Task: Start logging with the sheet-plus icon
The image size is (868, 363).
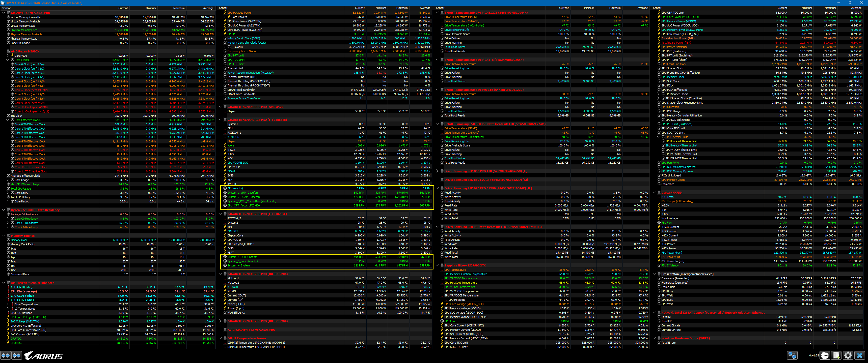Action: [836, 356]
